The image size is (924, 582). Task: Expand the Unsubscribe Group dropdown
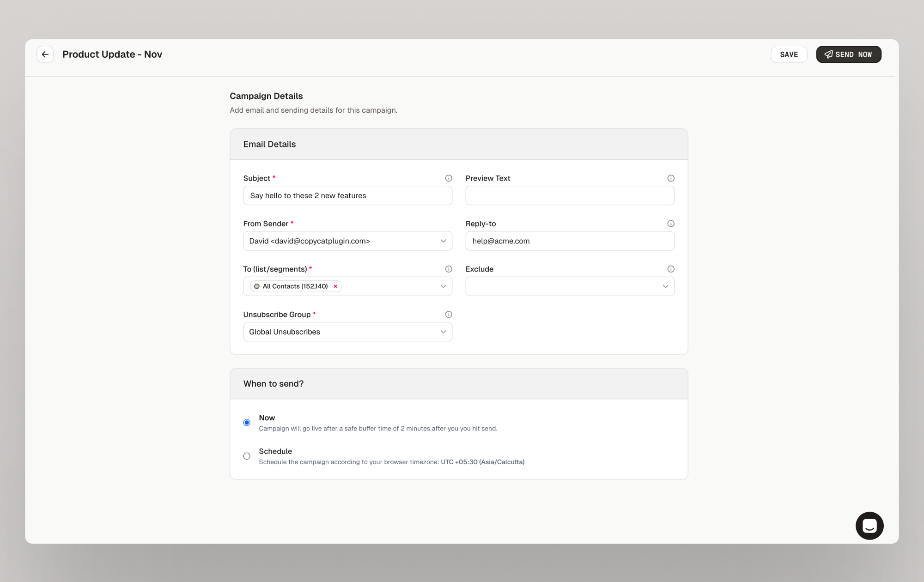pos(347,332)
